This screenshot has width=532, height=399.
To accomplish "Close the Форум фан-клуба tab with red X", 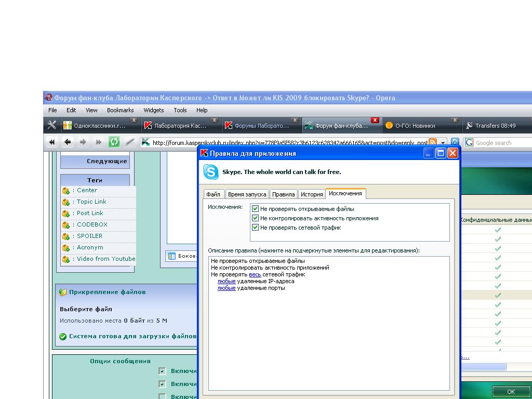I will click(x=375, y=120).
